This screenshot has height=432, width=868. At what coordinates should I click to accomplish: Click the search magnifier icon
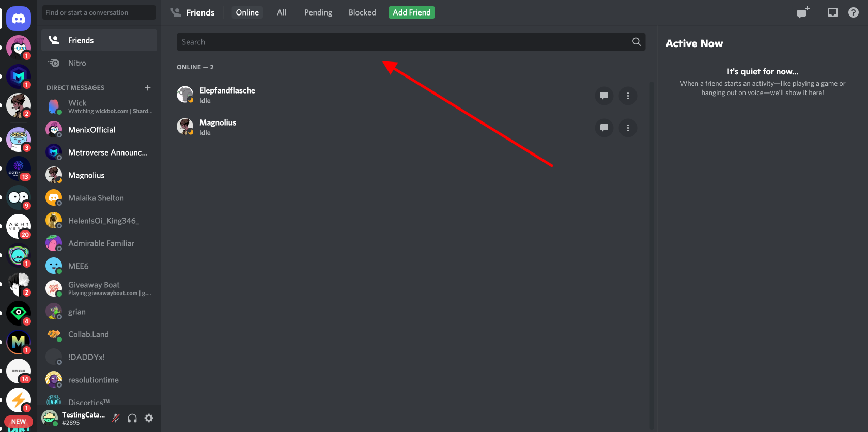(x=637, y=42)
